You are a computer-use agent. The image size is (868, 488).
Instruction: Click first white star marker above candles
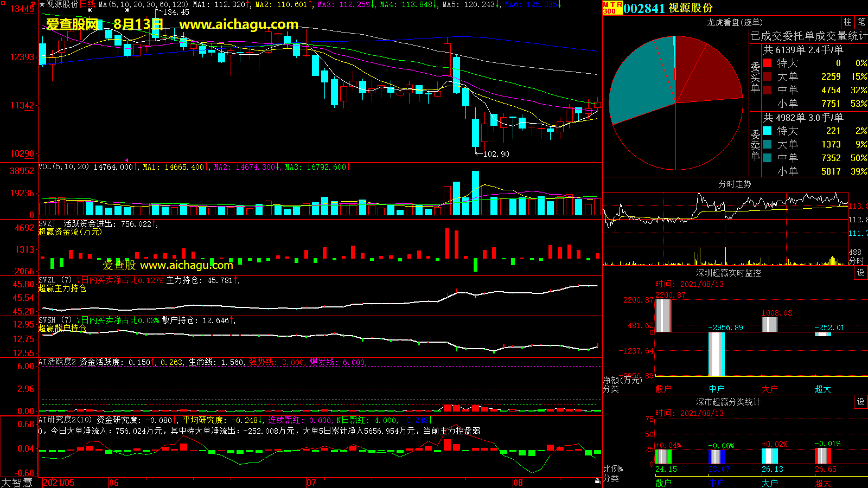(x=90, y=10)
